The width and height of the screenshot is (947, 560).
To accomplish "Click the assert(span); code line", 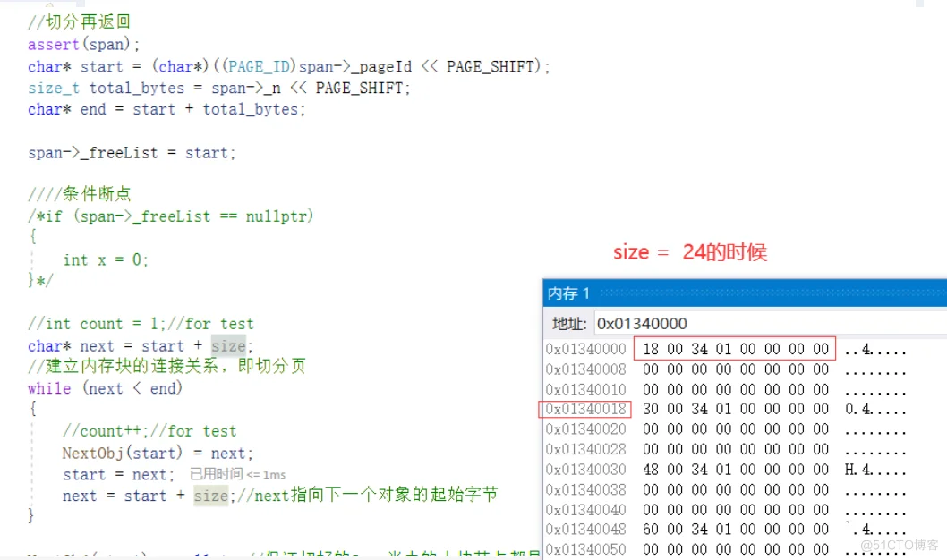I will [83, 44].
